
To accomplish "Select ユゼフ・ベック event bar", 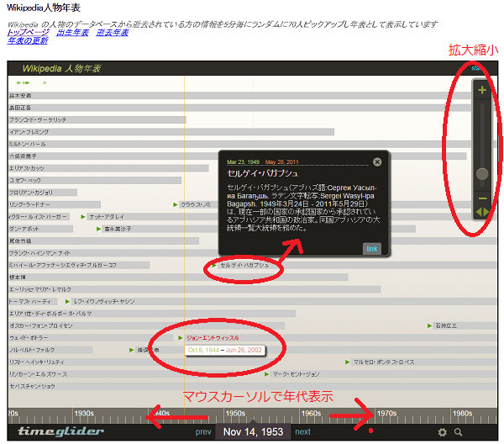I will [x=95, y=181].
